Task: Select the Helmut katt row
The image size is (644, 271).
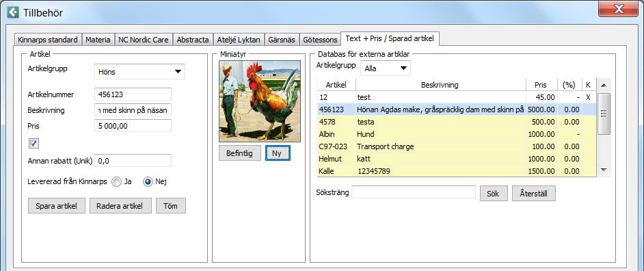Action: 456,159
